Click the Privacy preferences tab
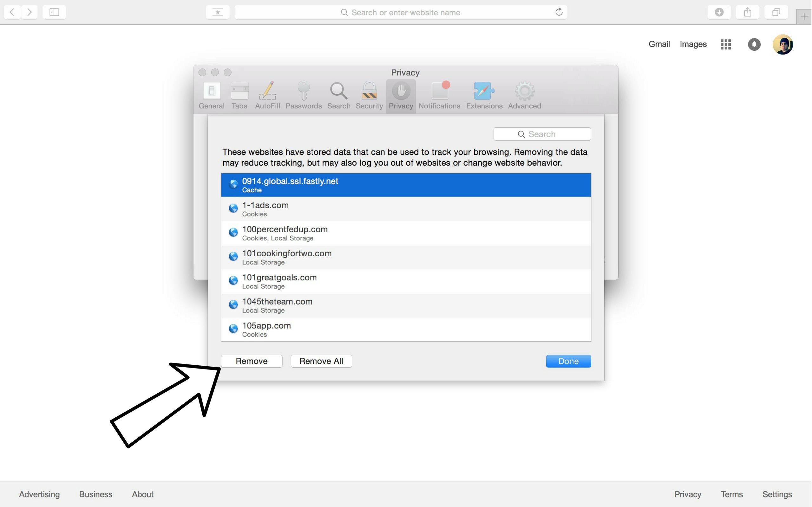This screenshot has width=812, height=507. click(400, 95)
